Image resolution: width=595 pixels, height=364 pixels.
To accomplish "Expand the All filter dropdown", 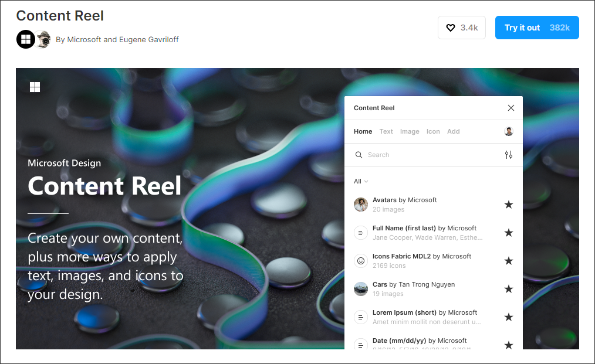I will tap(361, 181).
